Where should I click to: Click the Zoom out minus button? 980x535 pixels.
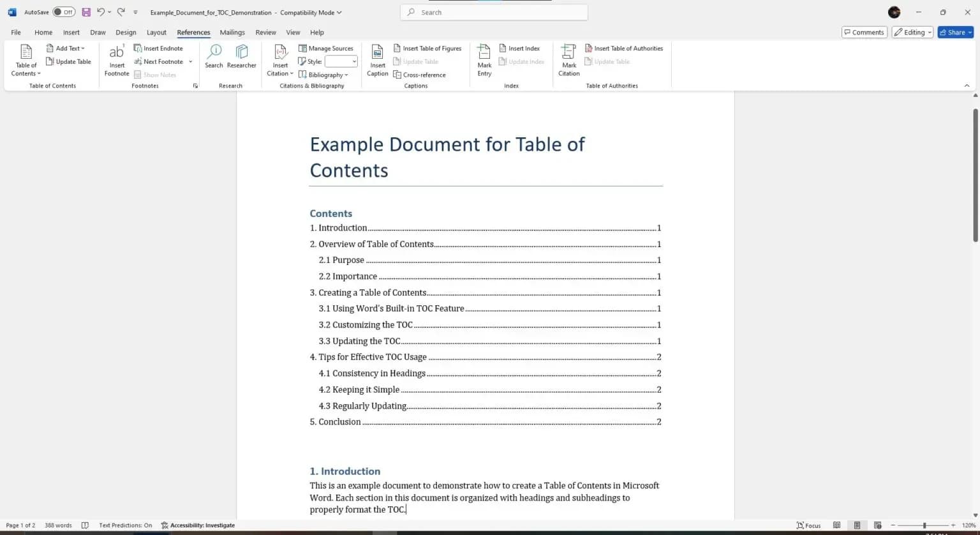coord(892,525)
